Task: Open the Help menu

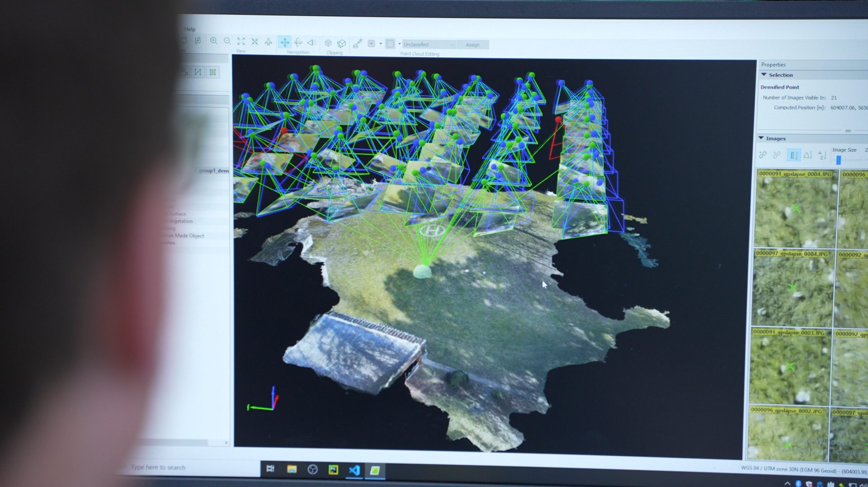Action: 190,29
